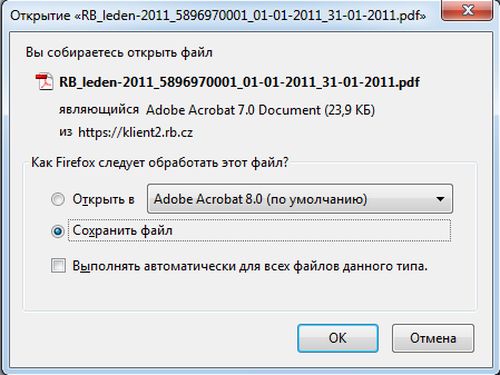500x375 pixels.
Task: Click the "Вы собираетесь открыть файл" heading
Action: click(x=119, y=53)
